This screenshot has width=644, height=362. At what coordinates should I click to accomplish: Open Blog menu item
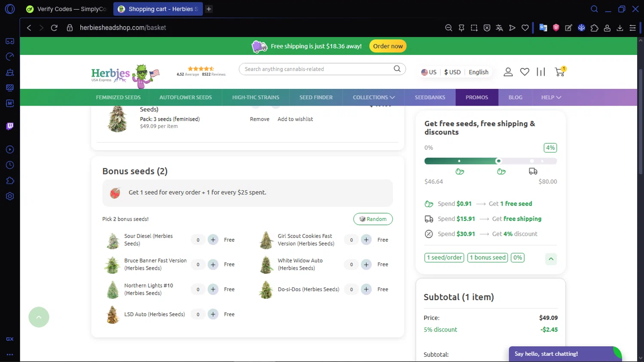coord(515,97)
